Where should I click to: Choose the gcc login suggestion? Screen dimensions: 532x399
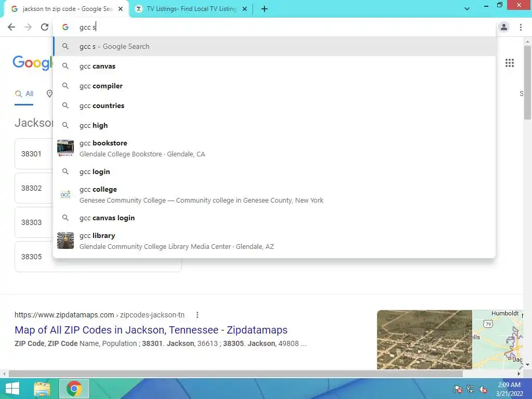tap(274, 171)
